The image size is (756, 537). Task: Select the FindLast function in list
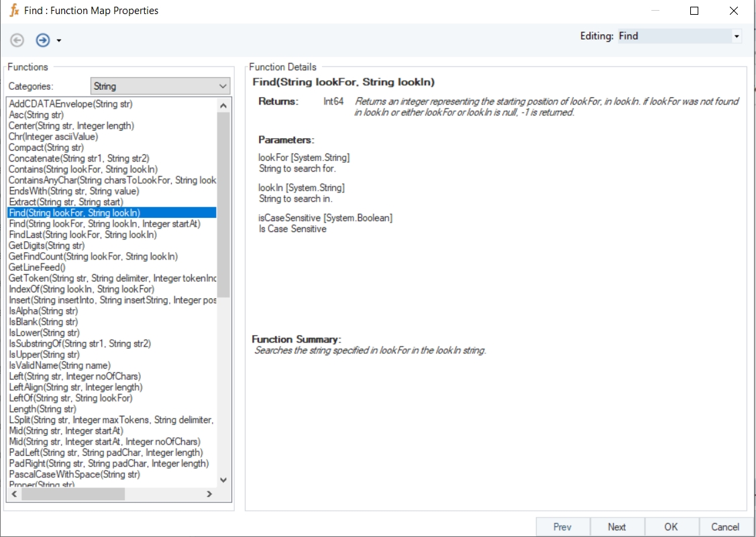(x=83, y=235)
